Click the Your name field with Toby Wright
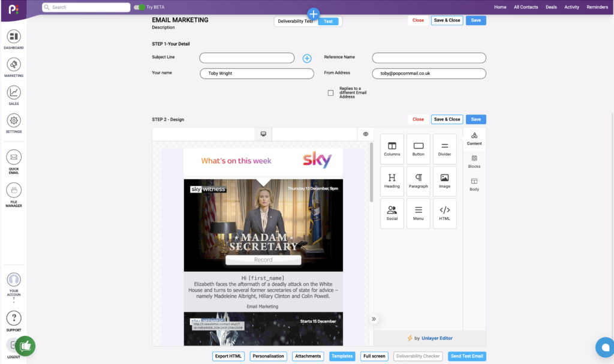 [257, 74]
